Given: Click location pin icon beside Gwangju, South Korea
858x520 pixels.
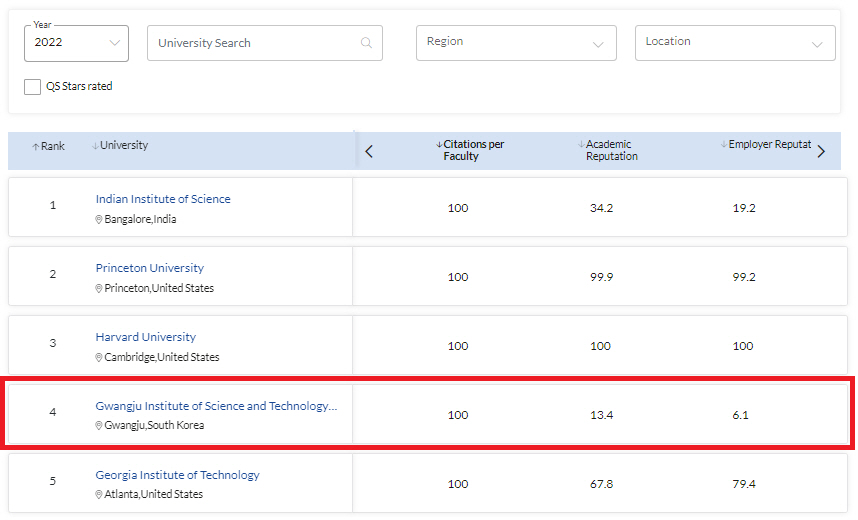Looking at the screenshot, I should pyautogui.click(x=99, y=426).
